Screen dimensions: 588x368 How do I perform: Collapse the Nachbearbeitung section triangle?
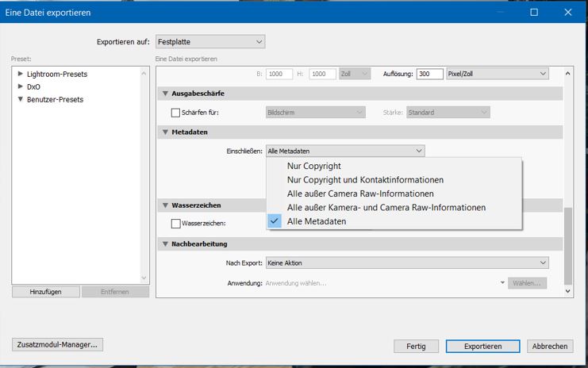pyautogui.click(x=165, y=243)
